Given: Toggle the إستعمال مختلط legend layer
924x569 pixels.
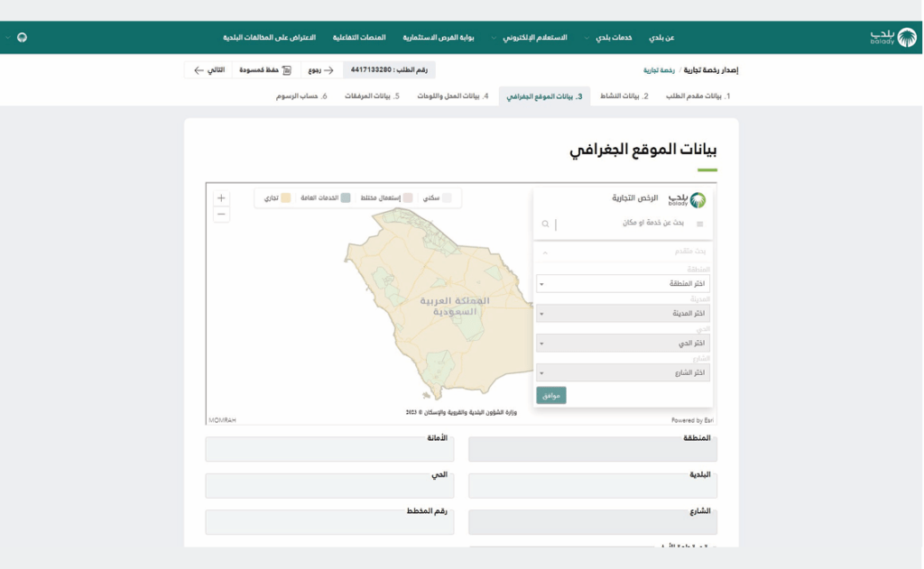Looking at the screenshot, I should pyautogui.click(x=407, y=197).
